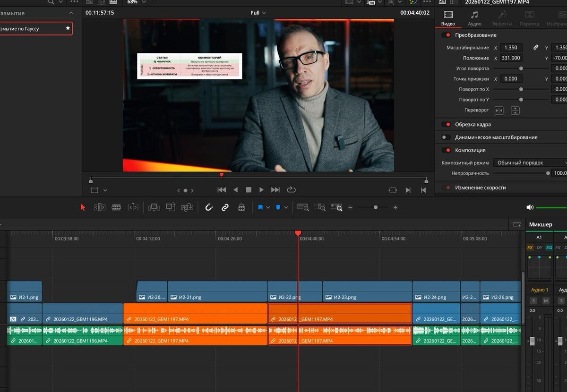Adjust the Непрозрачность slider handle
This screenshot has width=567, height=392.
point(548,173)
